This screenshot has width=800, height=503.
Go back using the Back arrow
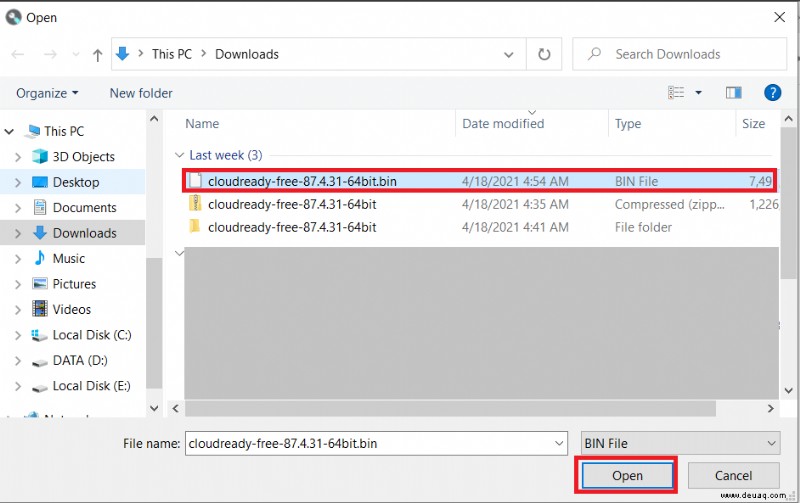(18, 54)
